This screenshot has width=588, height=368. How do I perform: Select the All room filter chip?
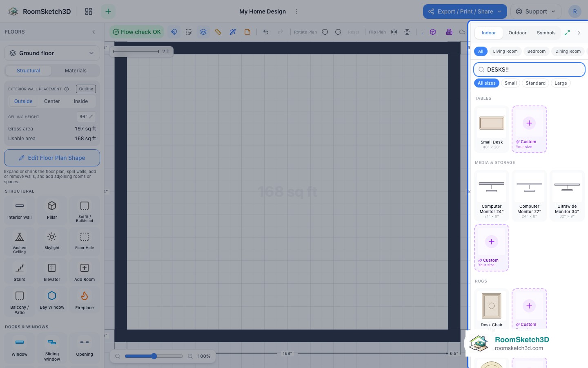pos(481,52)
